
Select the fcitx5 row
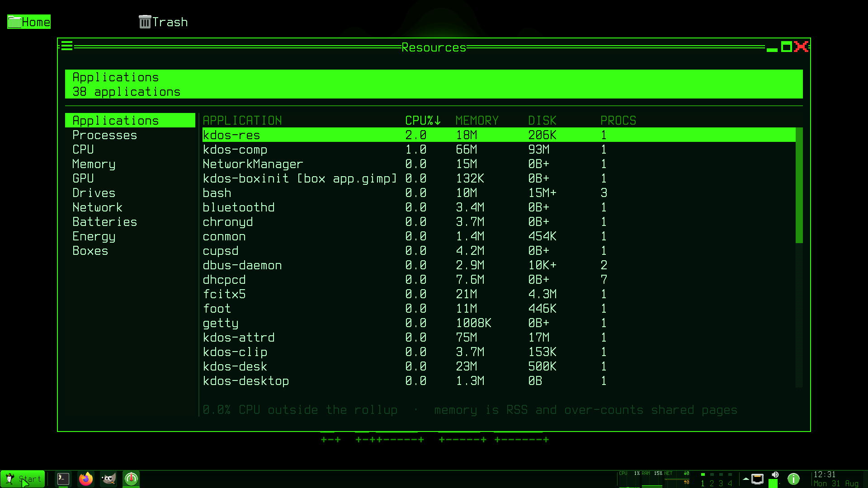pyautogui.click(x=499, y=294)
